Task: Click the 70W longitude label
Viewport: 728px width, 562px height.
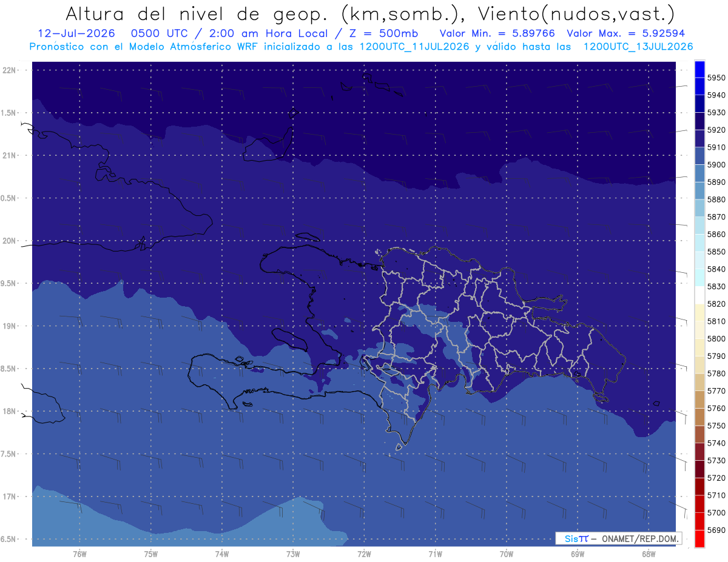Action: (x=507, y=554)
